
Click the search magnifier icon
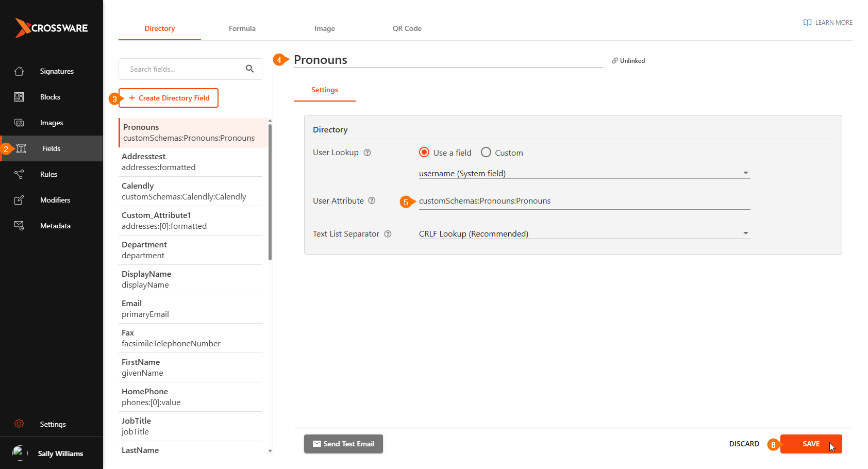tap(249, 69)
